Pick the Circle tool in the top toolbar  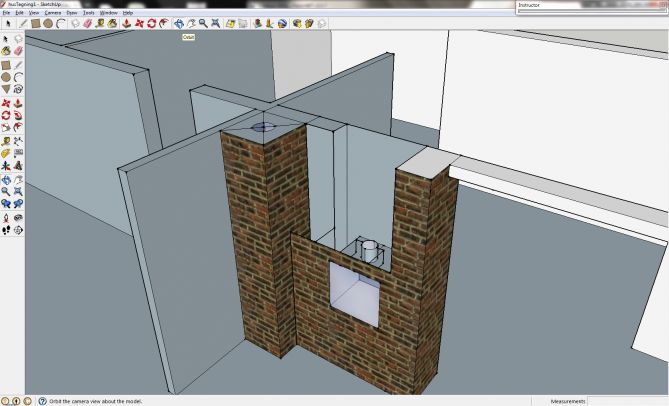coord(48,23)
